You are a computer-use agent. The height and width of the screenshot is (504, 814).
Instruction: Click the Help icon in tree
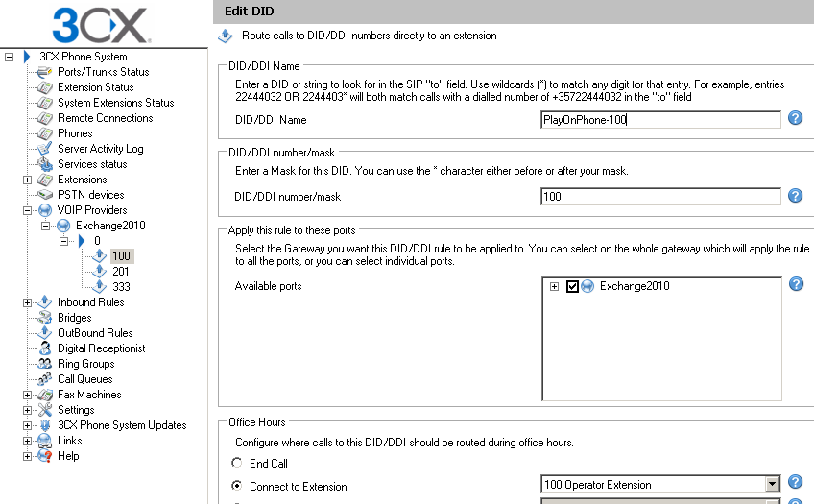[x=45, y=456]
